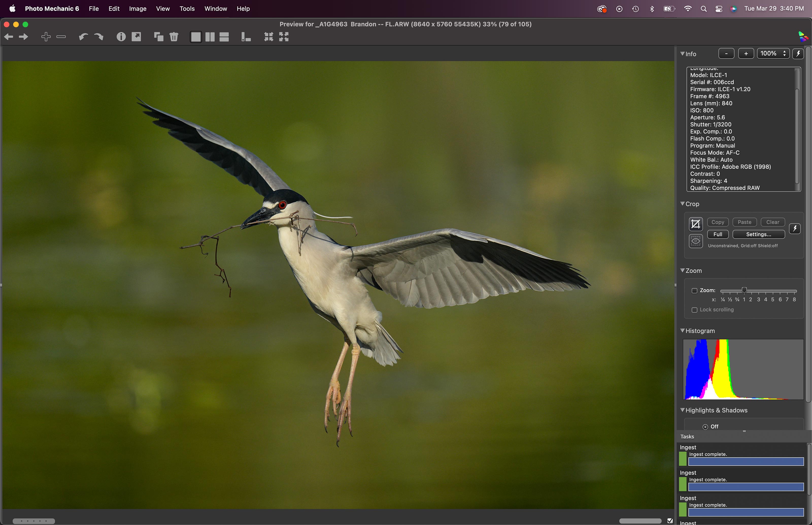Click the second Ingest complete progress bar

pyautogui.click(x=746, y=487)
